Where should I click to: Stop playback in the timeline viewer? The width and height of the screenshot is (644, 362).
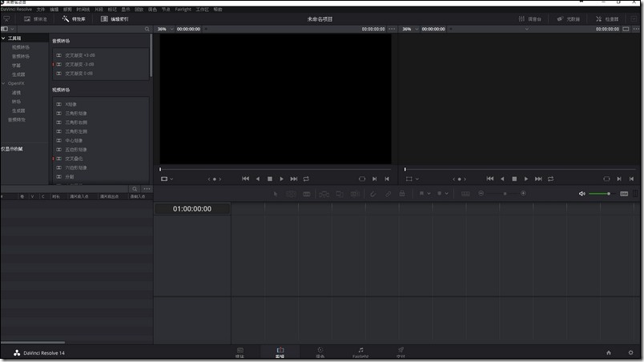click(x=514, y=179)
